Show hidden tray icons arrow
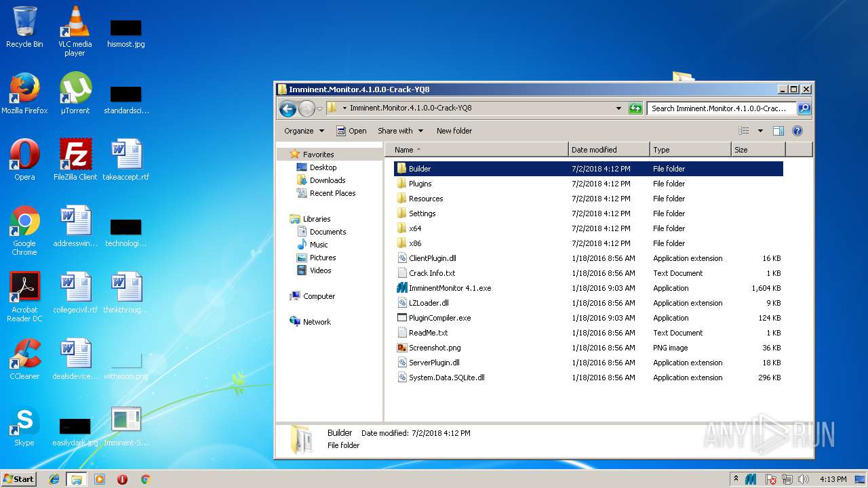Viewport: 868px width, 488px height. point(736,479)
